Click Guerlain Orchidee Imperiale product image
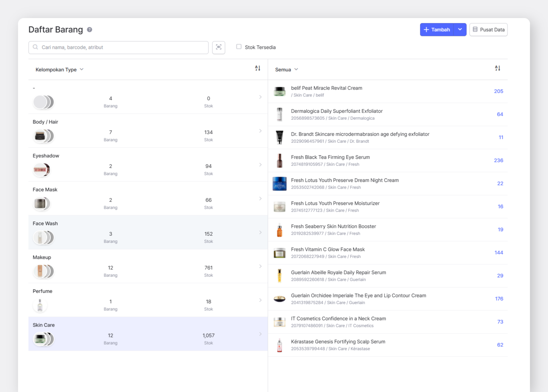The height and width of the screenshot is (392, 548). (x=279, y=299)
